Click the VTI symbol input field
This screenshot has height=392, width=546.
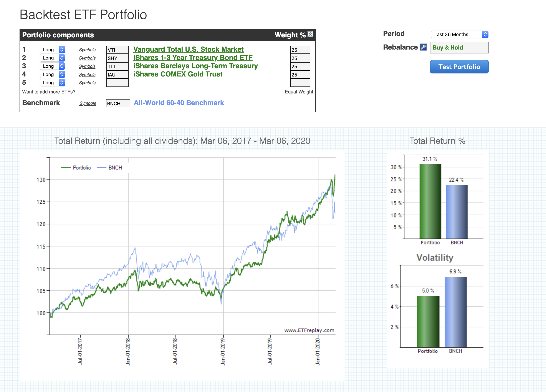coord(117,50)
